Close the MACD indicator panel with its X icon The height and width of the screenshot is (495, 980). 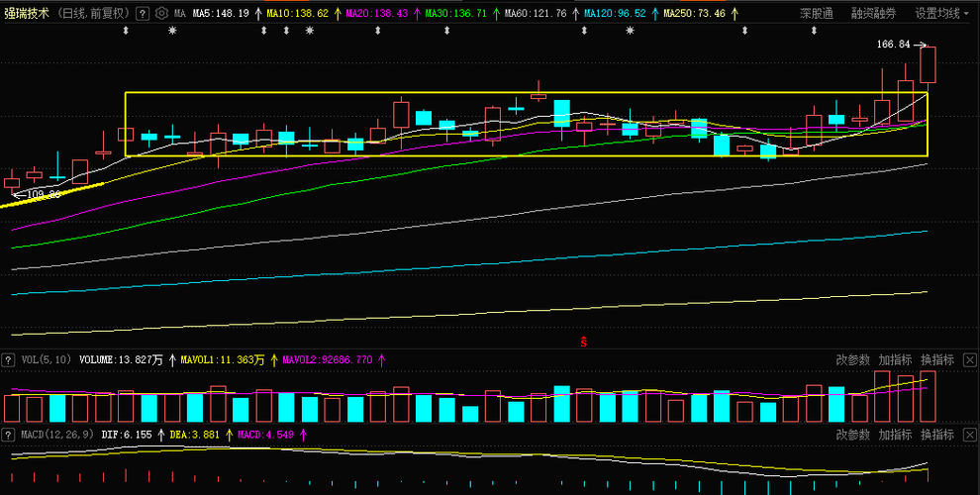point(969,435)
